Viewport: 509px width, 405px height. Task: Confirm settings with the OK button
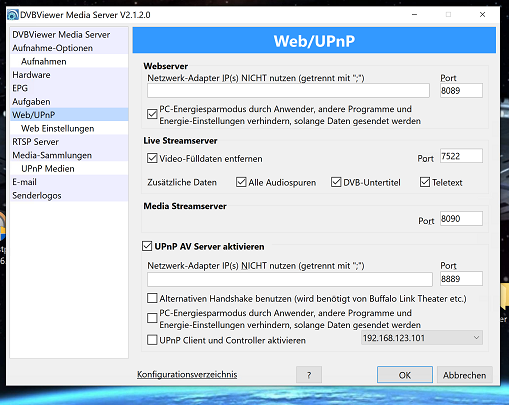click(x=405, y=375)
